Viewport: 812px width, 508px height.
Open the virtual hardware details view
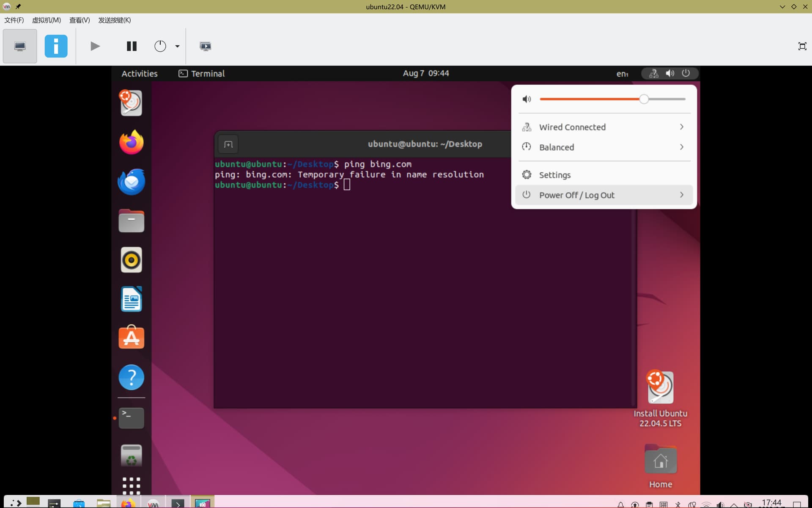point(56,46)
